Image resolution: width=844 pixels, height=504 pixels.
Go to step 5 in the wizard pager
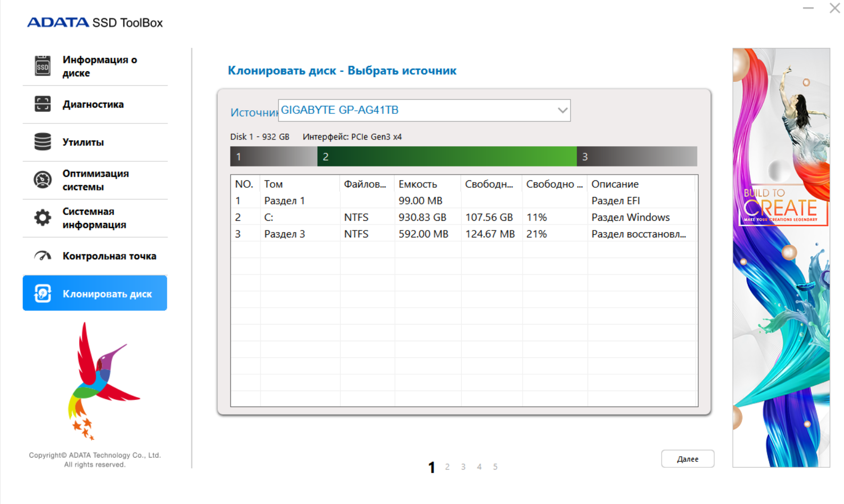(495, 467)
